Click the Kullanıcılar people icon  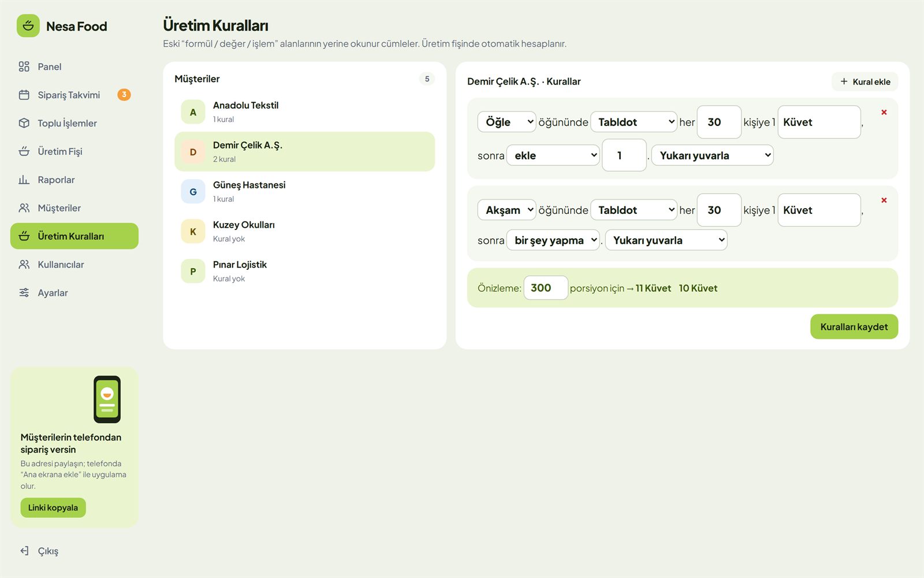pyautogui.click(x=24, y=265)
